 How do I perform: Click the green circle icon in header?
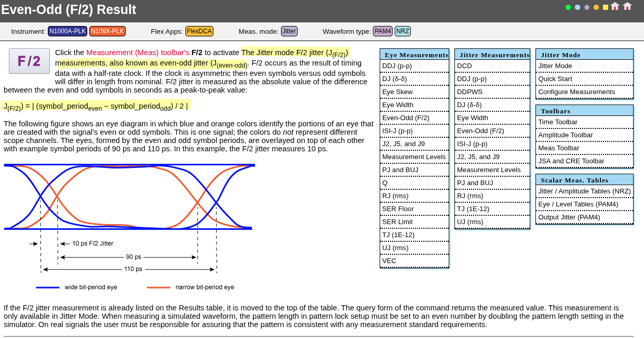[x=568, y=7]
